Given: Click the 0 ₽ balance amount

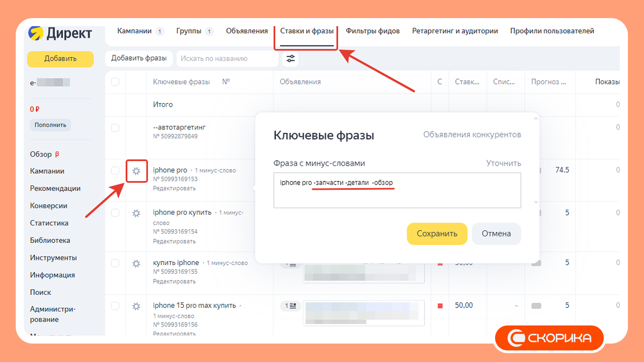Looking at the screenshot, I should pyautogui.click(x=35, y=109).
